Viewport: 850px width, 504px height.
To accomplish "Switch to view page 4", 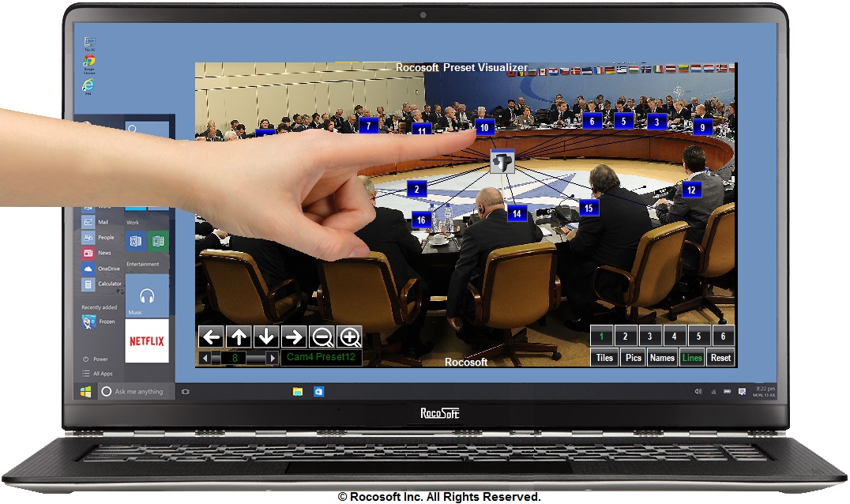I will click(x=675, y=337).
